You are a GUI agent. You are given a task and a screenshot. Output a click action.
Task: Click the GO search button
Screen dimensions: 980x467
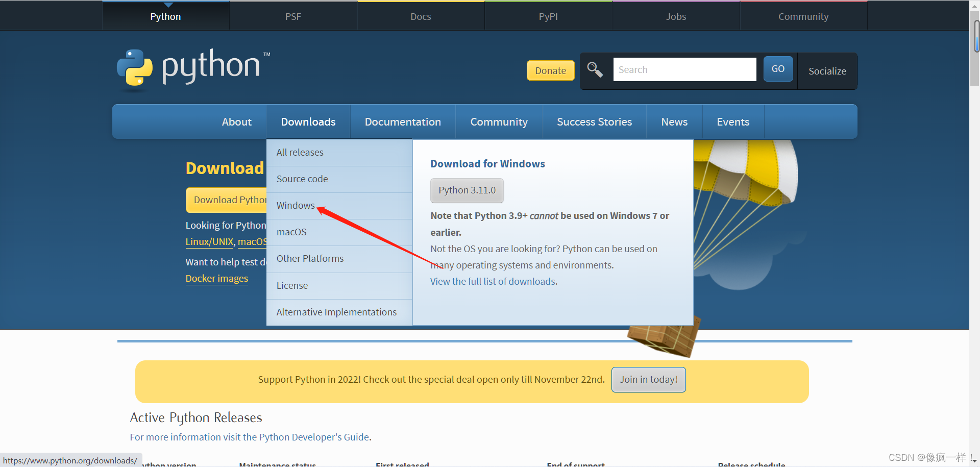pos(778,69)
